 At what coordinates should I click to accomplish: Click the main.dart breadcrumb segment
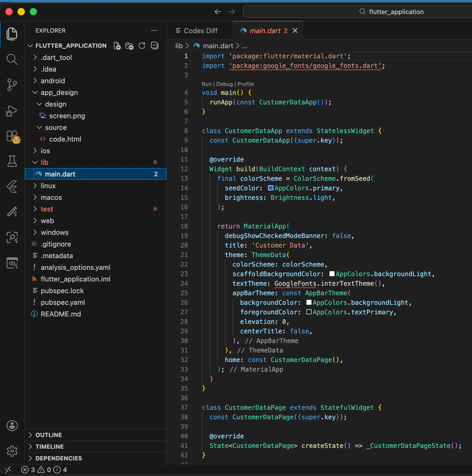(218, 46)
